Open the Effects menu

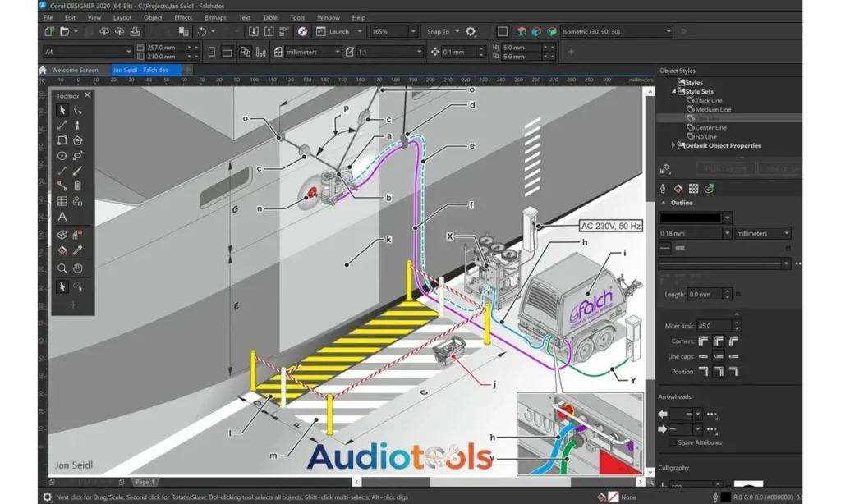pos(182,17)
